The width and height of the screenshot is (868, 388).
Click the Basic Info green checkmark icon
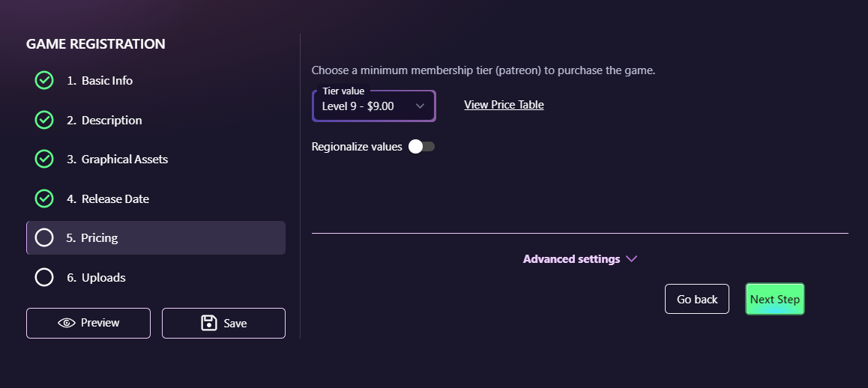44,80
